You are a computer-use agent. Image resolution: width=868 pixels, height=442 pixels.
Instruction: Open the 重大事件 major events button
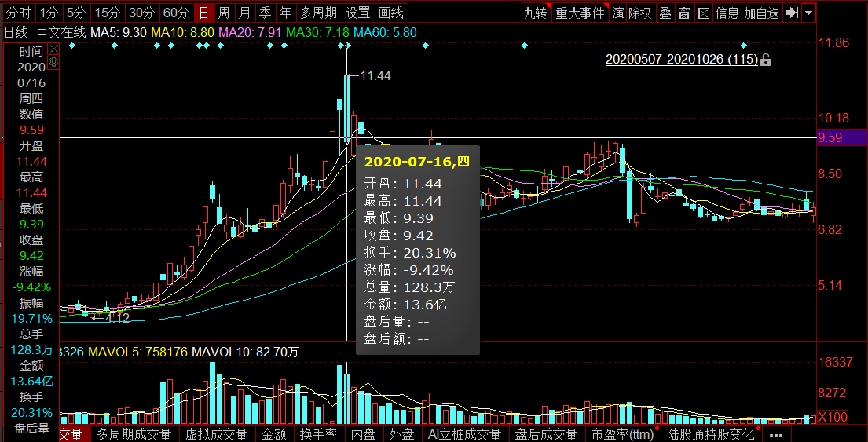580,13
